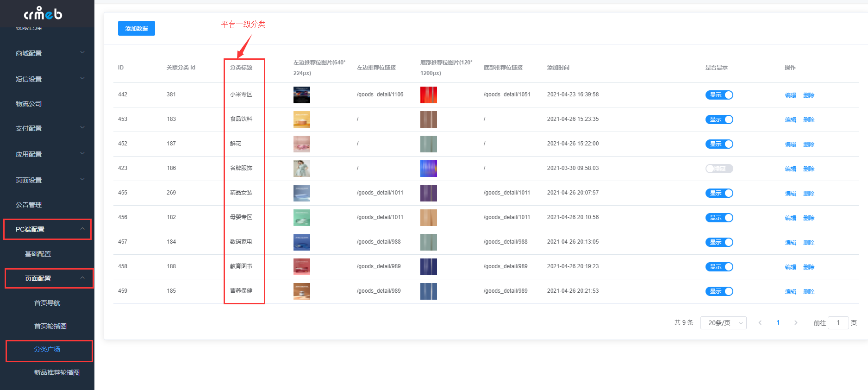Edit the 母婴专区 row

[x=791, y=218]
